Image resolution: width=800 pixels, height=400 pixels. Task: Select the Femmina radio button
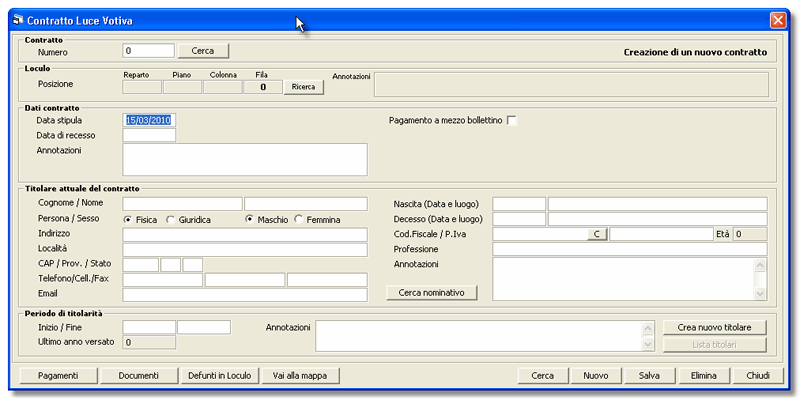tap(299, 220)
